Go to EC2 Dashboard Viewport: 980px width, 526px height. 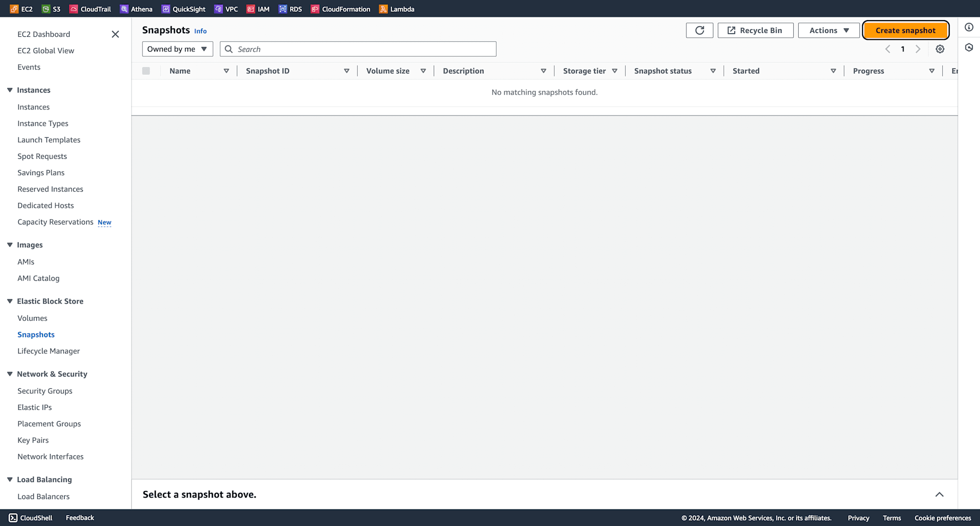[x=44, y=34]
